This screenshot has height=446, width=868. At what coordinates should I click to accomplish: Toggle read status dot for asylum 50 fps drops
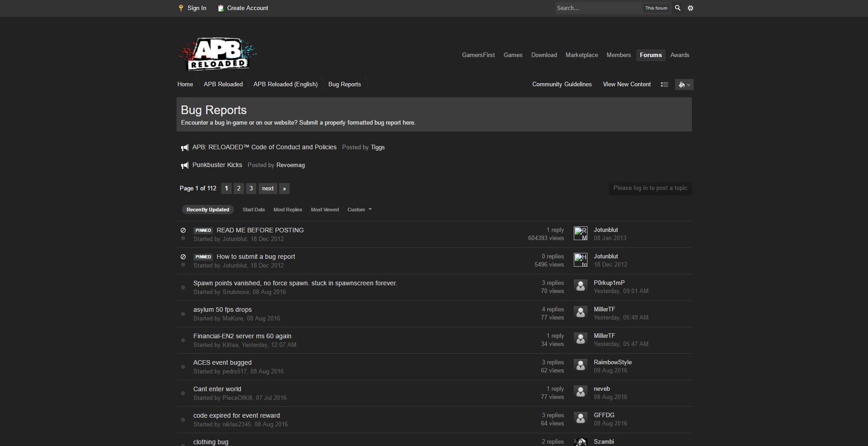pos(183,314)
